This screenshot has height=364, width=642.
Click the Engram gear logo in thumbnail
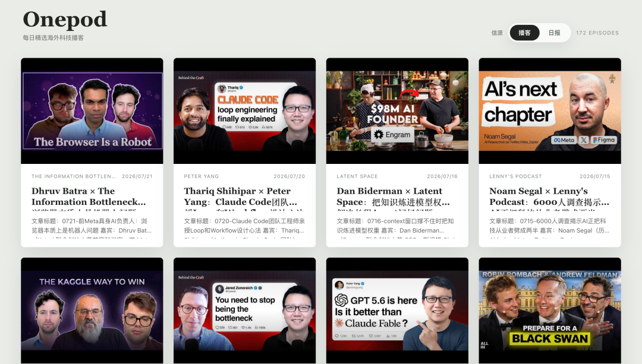click(379, 135)
